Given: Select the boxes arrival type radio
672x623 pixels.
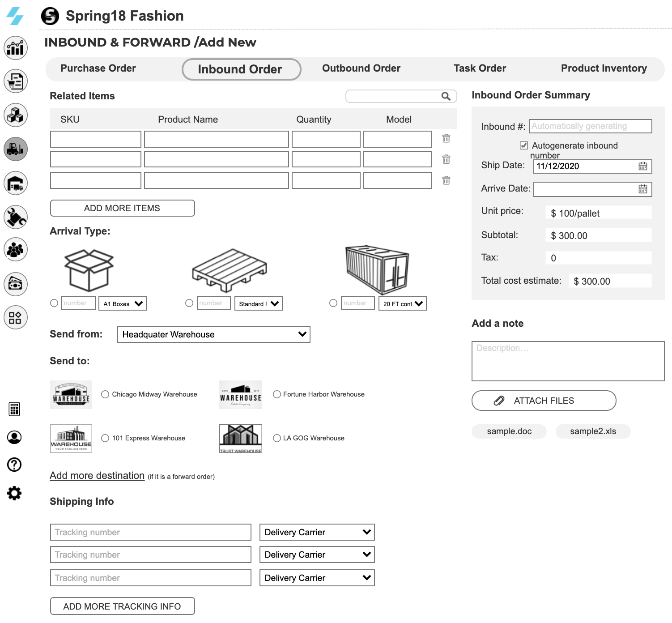Looking at the screenshot, I should click(x=54, y=303).
